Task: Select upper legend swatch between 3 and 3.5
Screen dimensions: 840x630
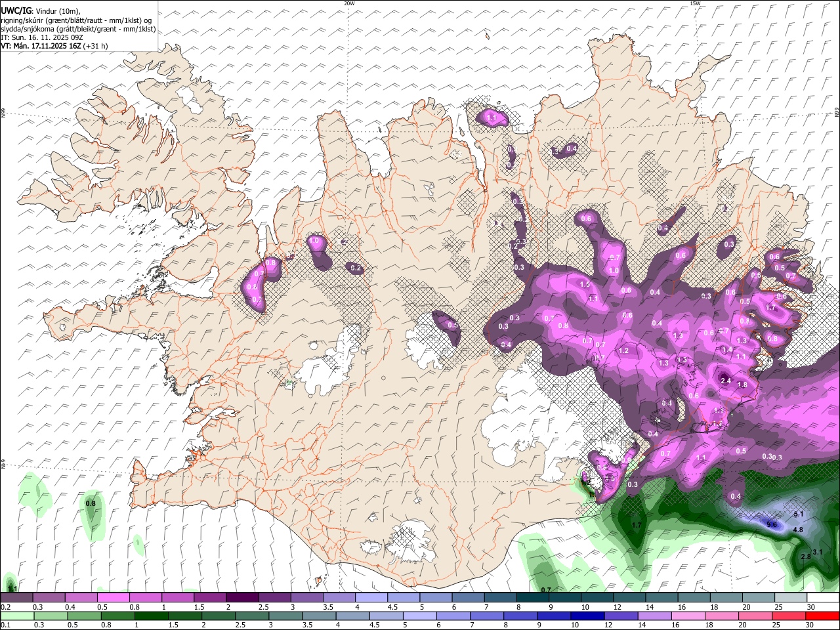Action: tap(306, 598)
